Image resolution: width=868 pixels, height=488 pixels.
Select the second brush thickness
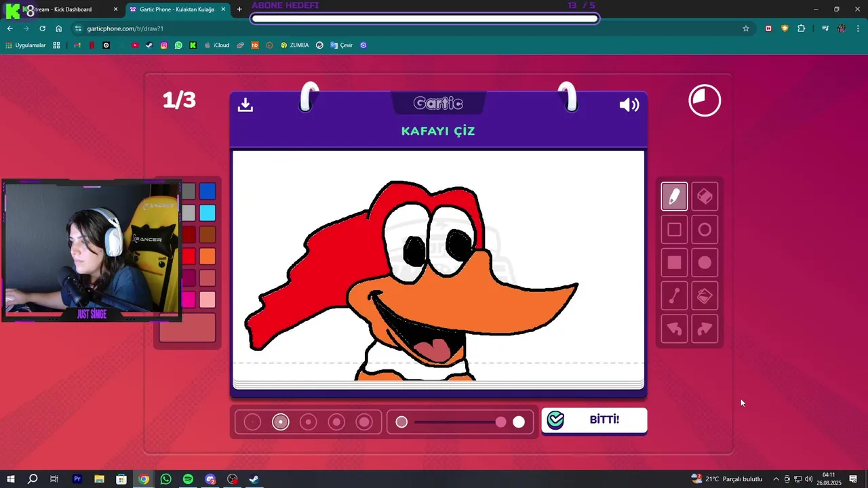(x=280, y=422)
